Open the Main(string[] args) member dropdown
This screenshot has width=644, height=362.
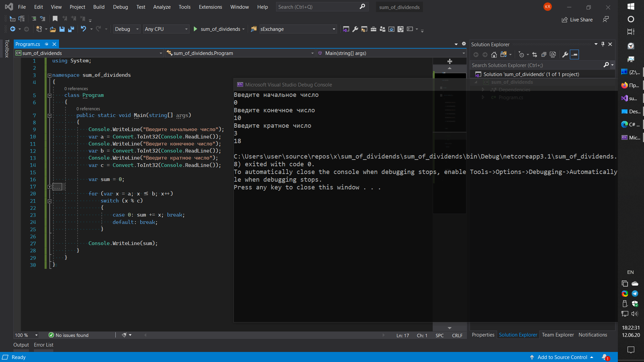click(x=391, y=53)
